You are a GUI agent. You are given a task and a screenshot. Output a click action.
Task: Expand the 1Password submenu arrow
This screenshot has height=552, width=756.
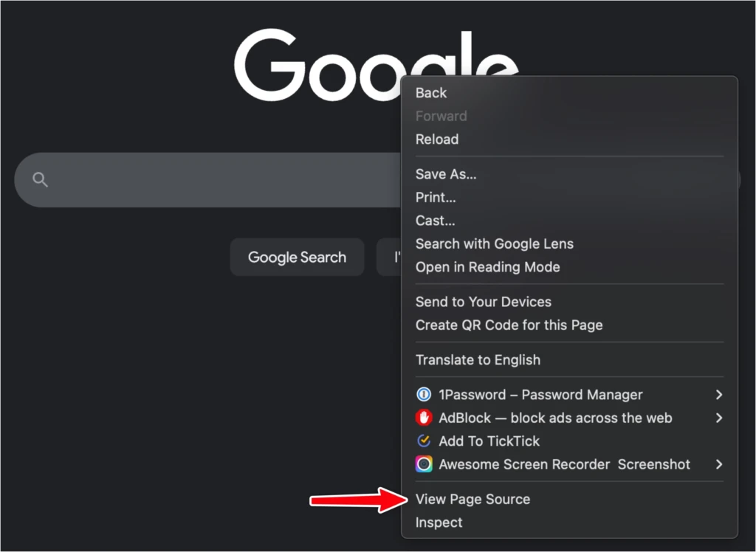click(x=718, y=395)
